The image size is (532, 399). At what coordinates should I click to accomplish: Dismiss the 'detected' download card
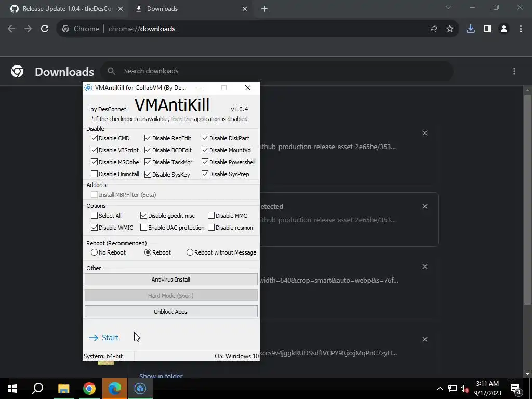[425, 206]
